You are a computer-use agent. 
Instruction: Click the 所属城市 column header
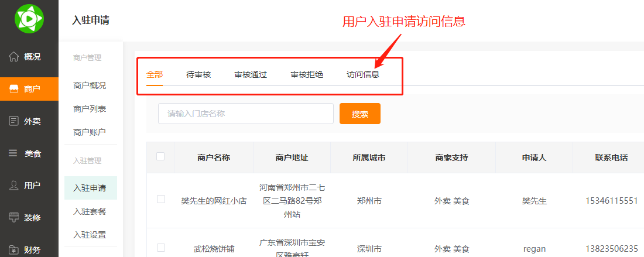tap(369, 157)
